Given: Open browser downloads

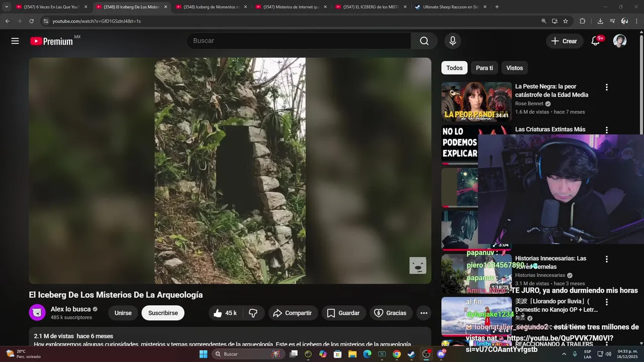Looking at the screenshot, I should (x=600, y=21).
